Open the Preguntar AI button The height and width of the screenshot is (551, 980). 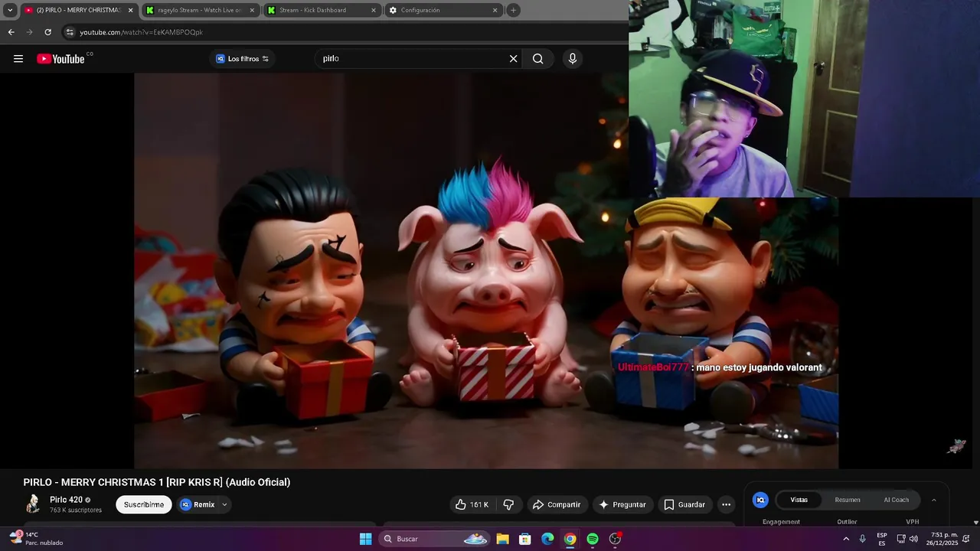pos(622,504)
